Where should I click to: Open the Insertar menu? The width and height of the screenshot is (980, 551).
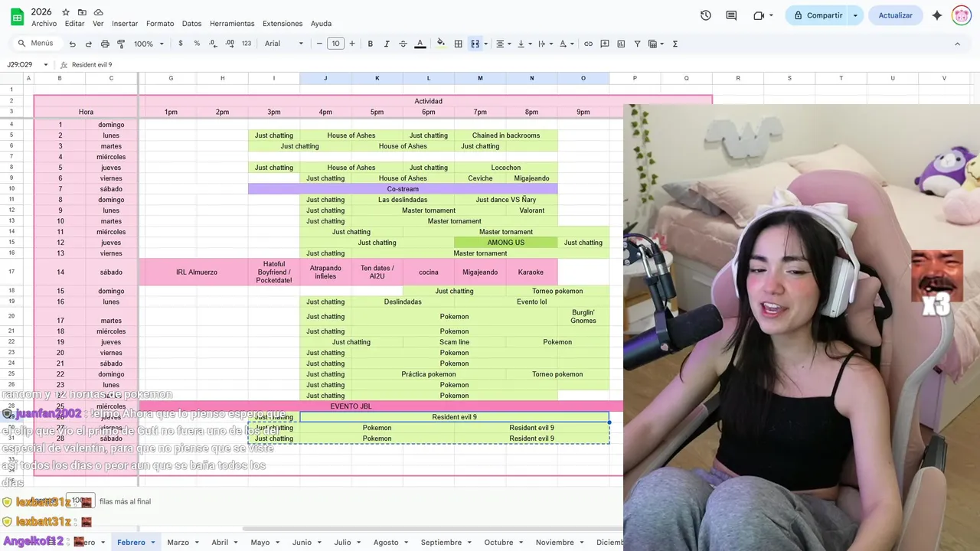pos(125,24)
